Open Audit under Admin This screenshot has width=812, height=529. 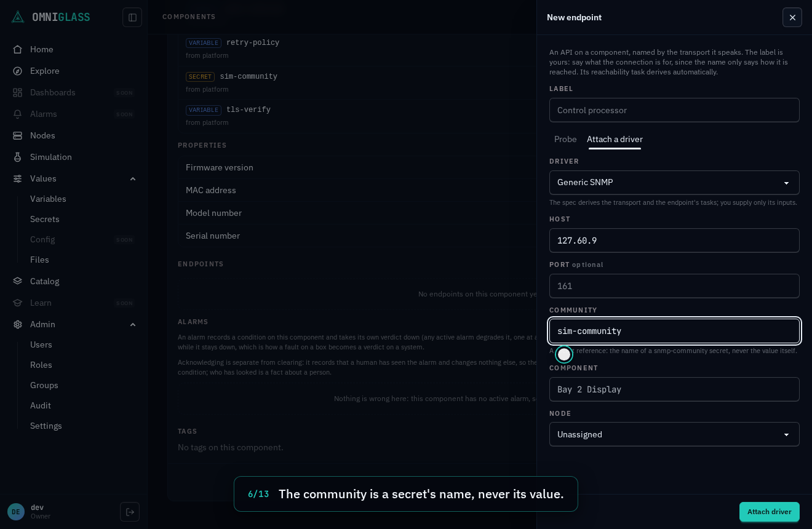click(x=41, y=405)
